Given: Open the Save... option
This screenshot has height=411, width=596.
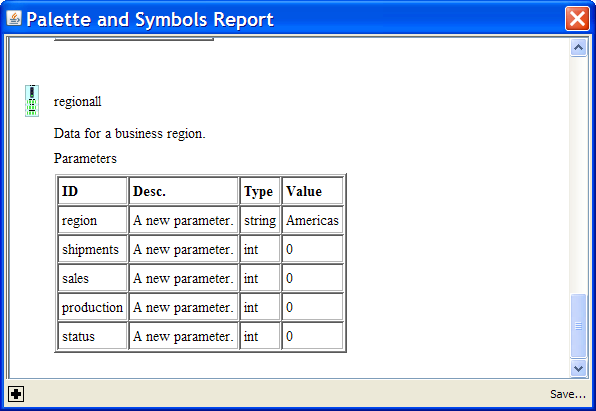Looking at the screenshot, I should pyautogui.click(x=568, y=394).
